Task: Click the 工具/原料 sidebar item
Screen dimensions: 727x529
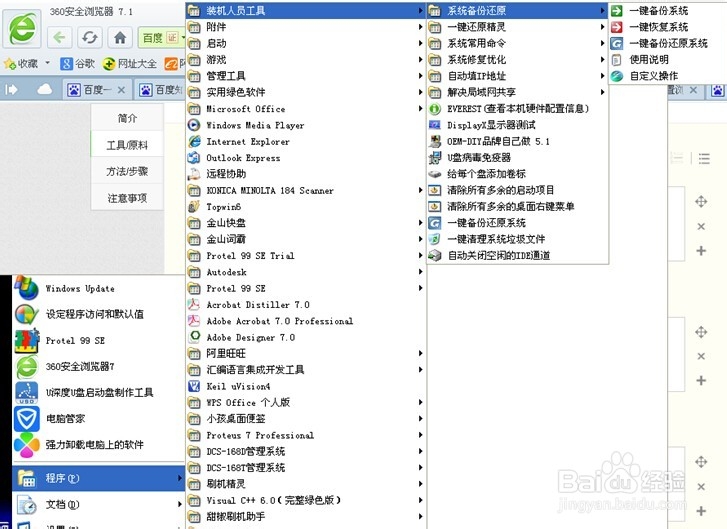Action: coord(127,145)
